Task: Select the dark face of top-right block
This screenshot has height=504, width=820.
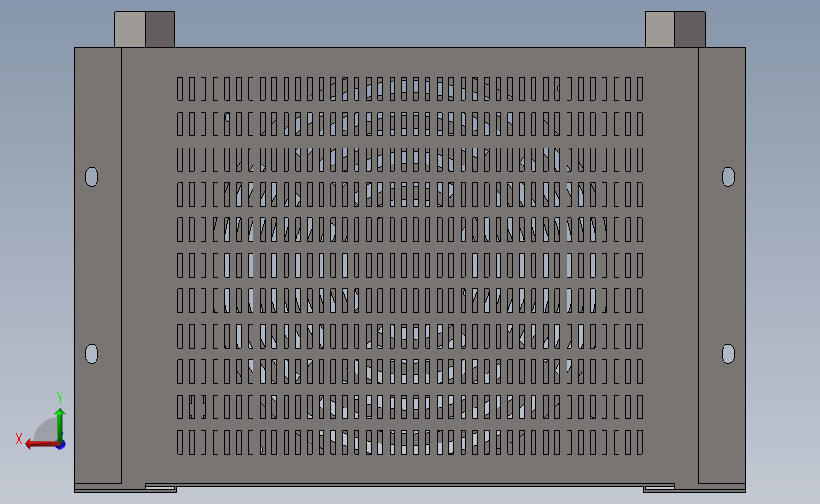Action: pyautogui.click(x=689, y=30)
